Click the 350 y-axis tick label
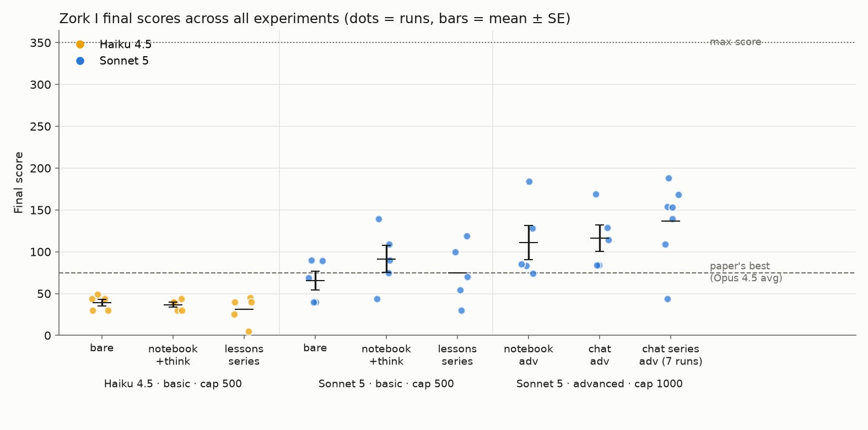Viewport: 868px width, 430px height. [41, 43]
